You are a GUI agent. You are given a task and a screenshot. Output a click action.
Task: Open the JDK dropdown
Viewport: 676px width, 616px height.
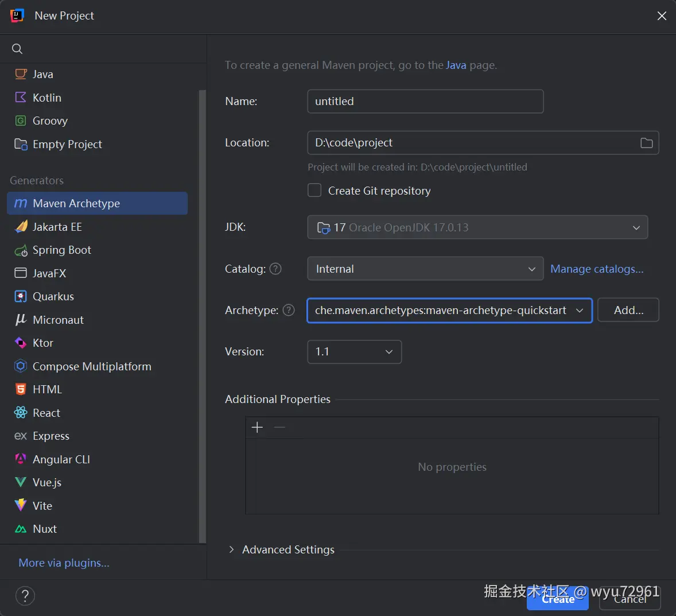point(477,227)
